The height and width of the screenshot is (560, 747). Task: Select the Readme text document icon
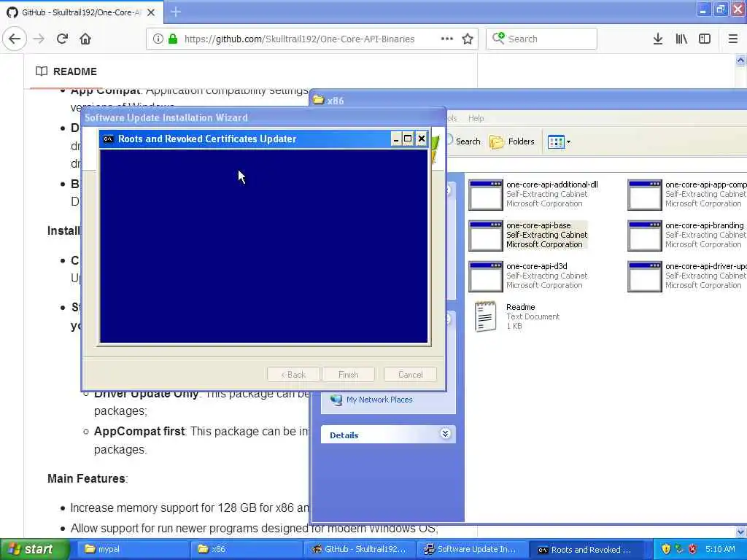pos(485,316)
